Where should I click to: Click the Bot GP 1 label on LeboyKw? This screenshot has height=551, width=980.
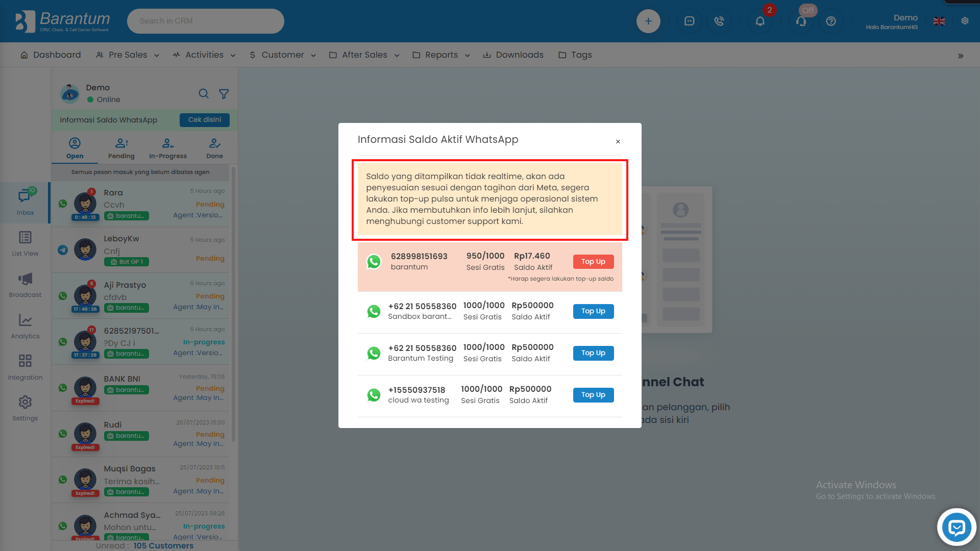[127, 262]
